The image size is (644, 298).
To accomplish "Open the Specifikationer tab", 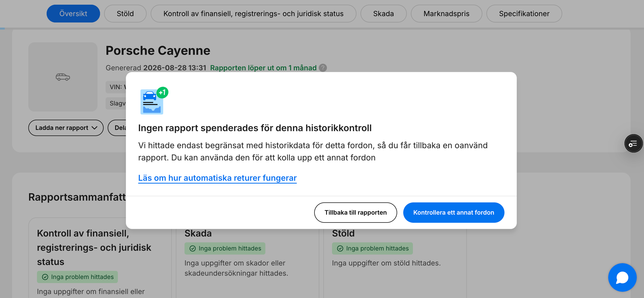I will (x=524, y=14).
